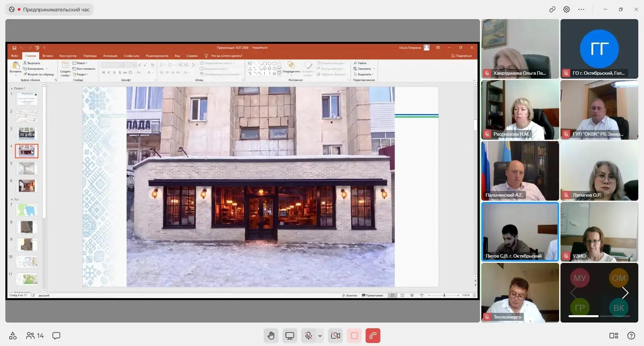Viewport: 644px width, 346px height.
Task: Open the participants list showing 14
Action: (x=35, y=336)
